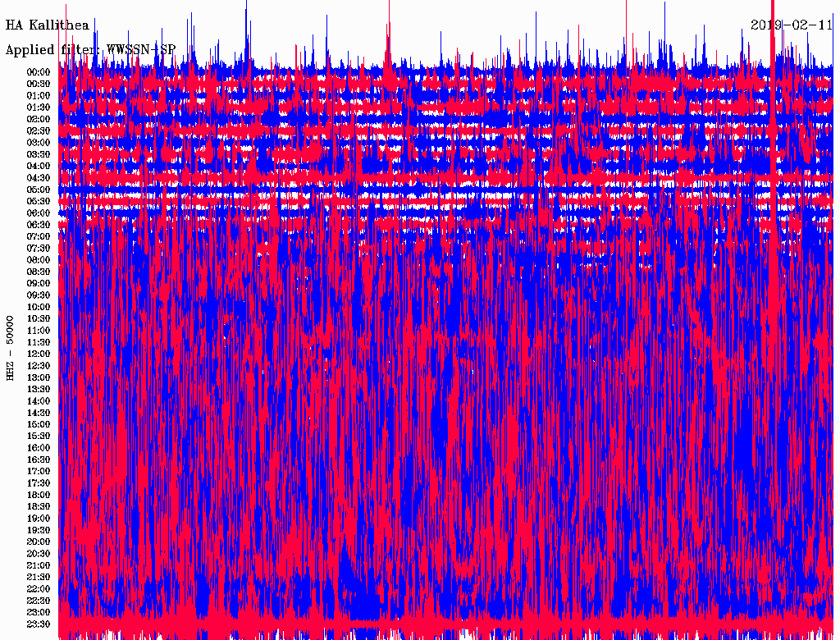
Task: Click the '11:30' time label
Action: pos(39,342)
